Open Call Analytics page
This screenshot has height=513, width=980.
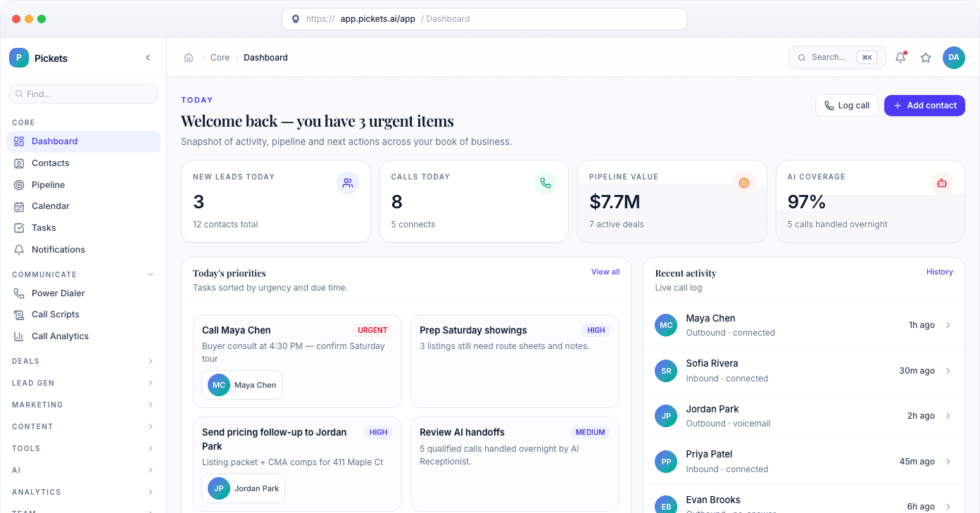(83, 336)
